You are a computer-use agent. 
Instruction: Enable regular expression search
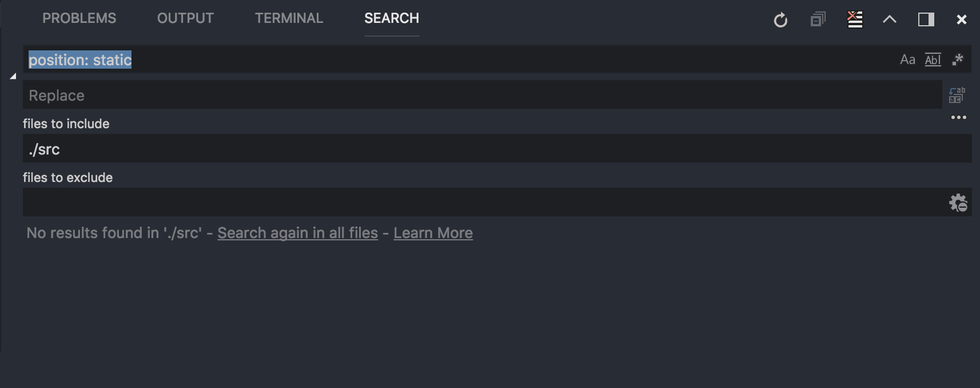tap(957, 59)
